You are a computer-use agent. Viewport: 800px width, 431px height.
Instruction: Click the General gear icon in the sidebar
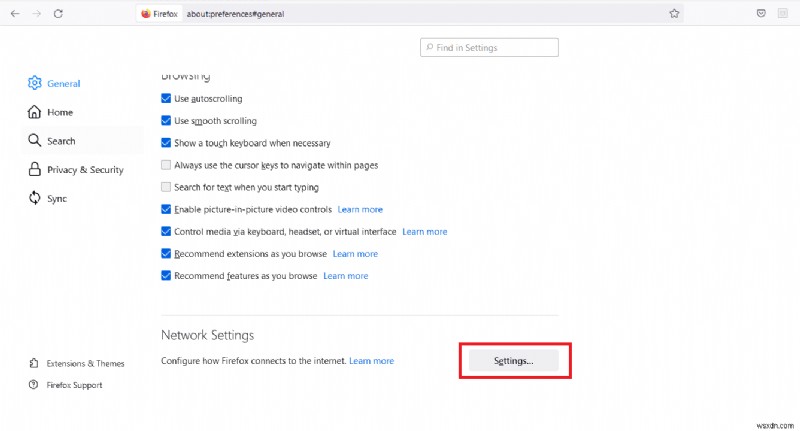click(35, 84)
